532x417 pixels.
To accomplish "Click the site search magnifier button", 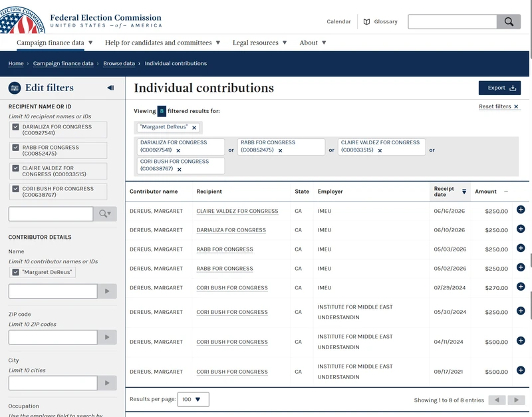I will pos(509,22).
